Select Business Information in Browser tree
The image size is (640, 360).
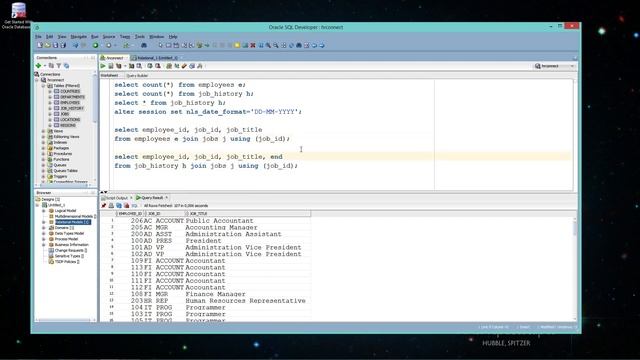[x=71, y=244]
